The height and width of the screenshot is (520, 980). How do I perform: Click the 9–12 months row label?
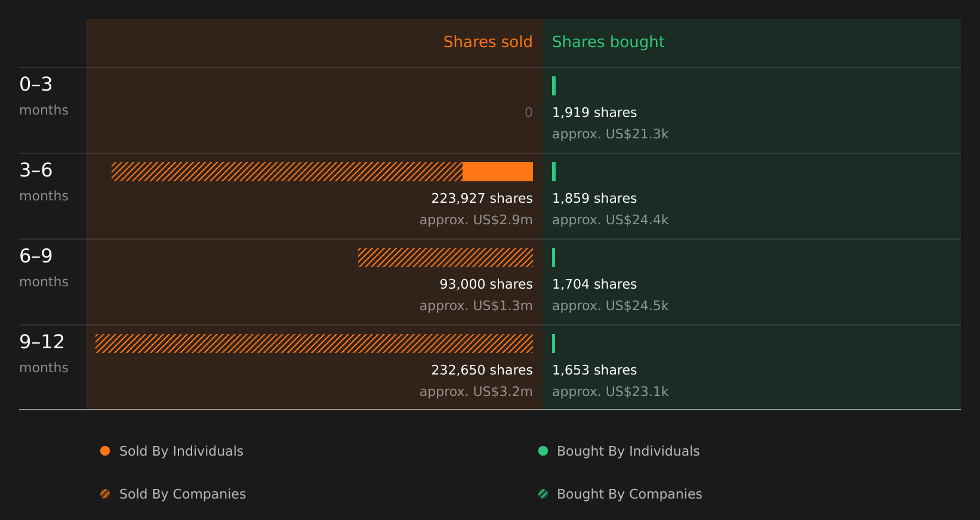click(44, 354)
